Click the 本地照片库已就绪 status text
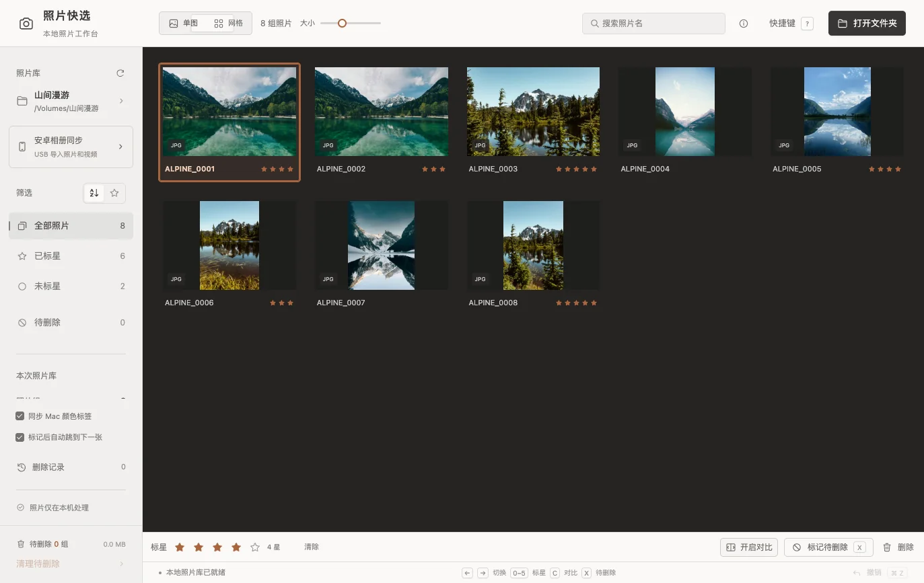This screenshot has width=924, height=583. [196, 573]
